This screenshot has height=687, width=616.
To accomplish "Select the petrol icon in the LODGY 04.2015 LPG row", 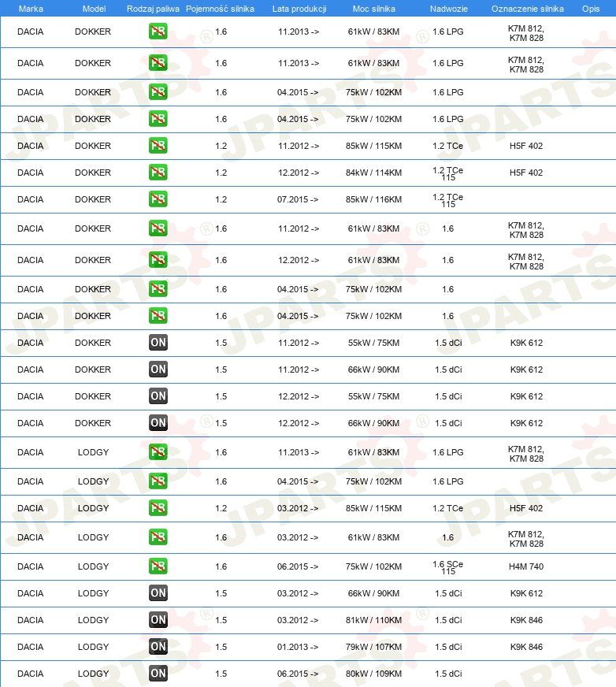I will point(158,481).
